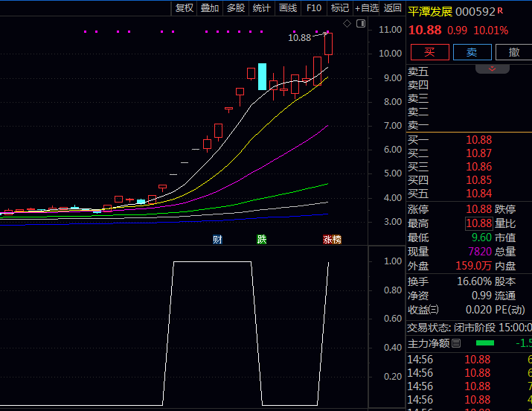Click the green 跌 marker on the chart
The image size is (532, 411).
[261, 239]
